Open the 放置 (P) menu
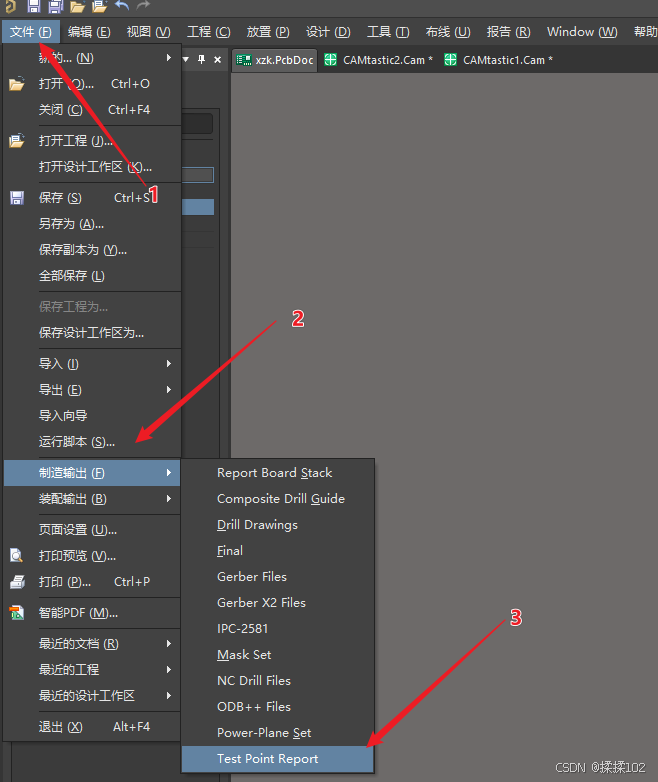The image size is (658, 782). pyautogui.click(x=268, y=32)
